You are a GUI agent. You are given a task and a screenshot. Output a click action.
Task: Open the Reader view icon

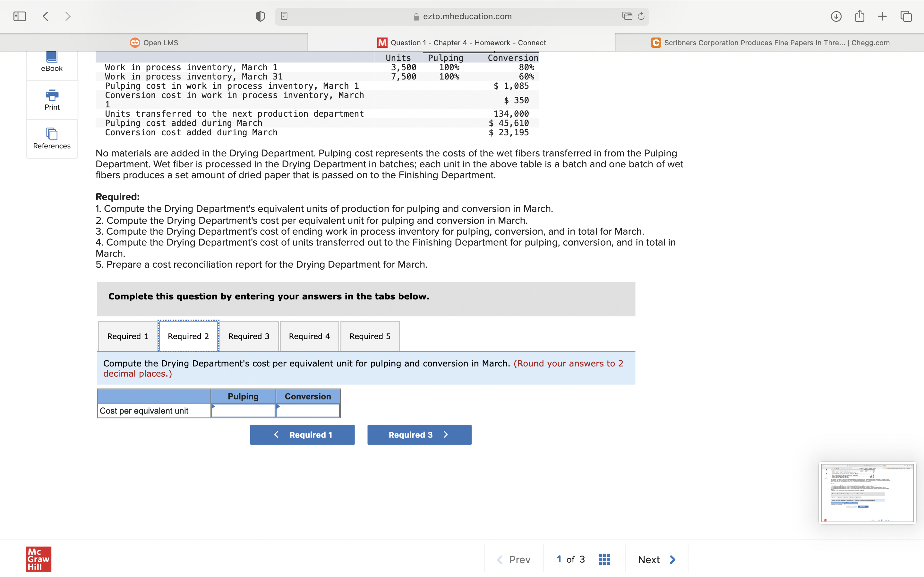[x=284, y=16]
